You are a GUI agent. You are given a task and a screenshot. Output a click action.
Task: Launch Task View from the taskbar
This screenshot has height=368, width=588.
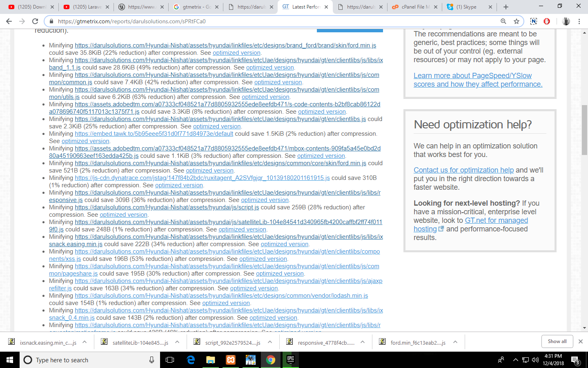(170, 360)
